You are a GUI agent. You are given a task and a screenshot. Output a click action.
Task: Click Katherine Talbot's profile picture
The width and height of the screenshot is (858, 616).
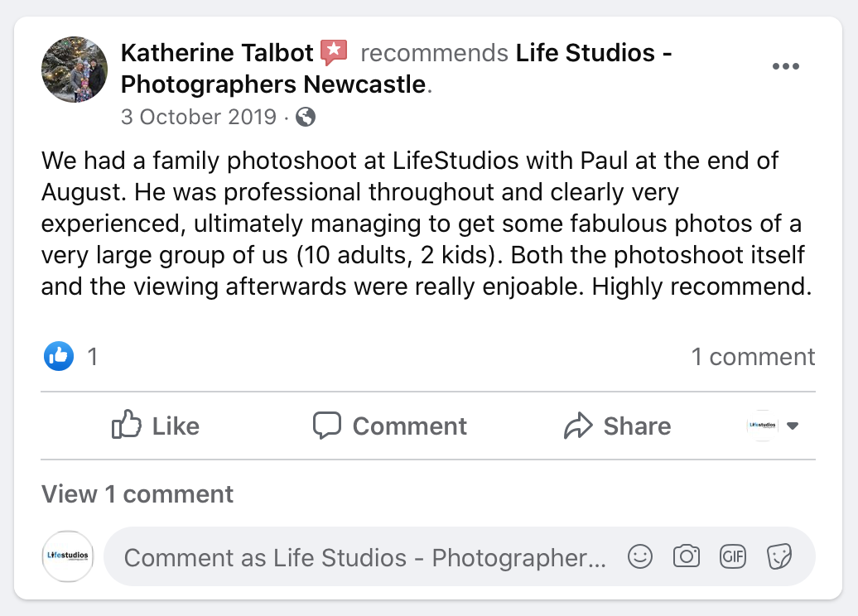[x=75, y=70]
